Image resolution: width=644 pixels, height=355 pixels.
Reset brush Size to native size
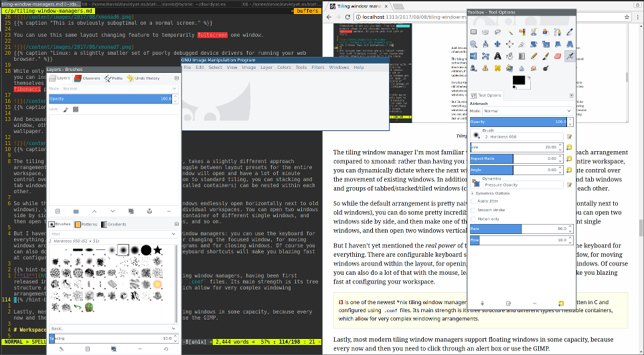pyautogui.click(x=569, y=147)
